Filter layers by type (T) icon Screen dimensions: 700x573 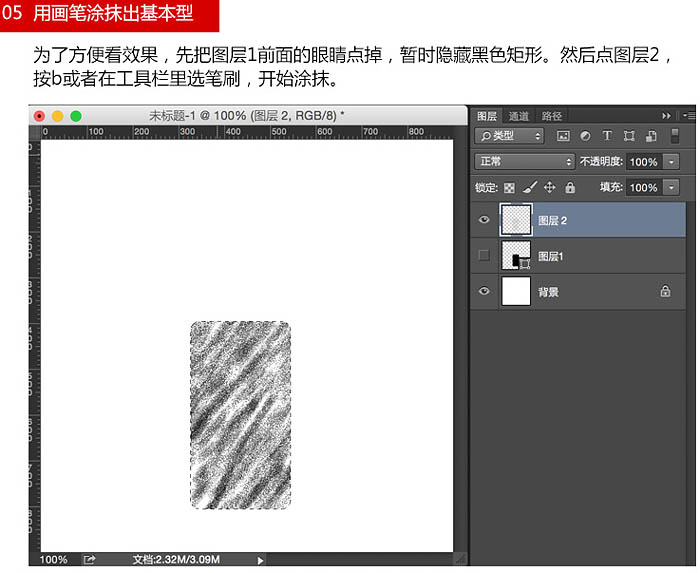click(x=607, y=136)
